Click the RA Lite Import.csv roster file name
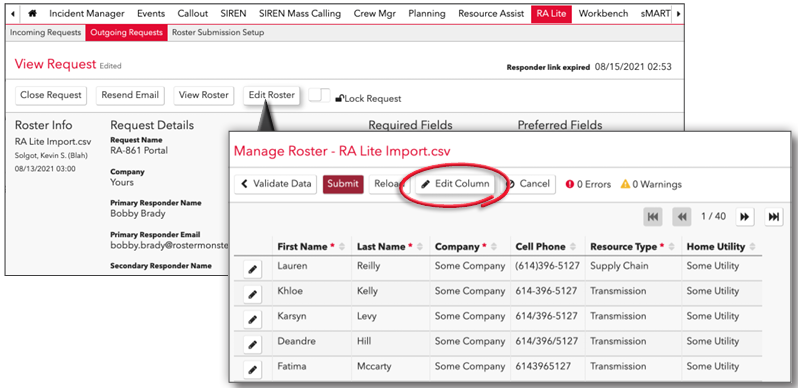Image resolution: width=798 pixels, height=388 pixels. [x=53, y=142]
